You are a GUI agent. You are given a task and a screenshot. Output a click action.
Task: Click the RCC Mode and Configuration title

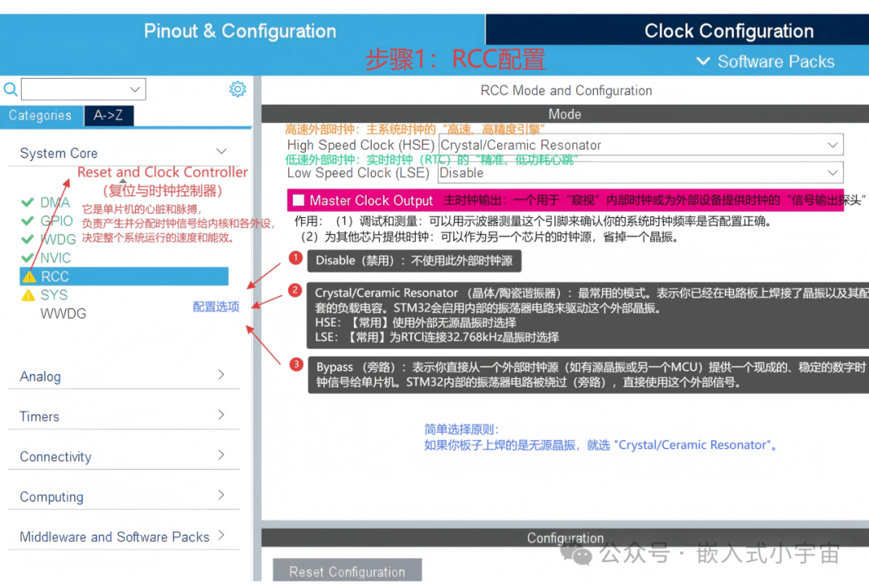pos(566,90)
